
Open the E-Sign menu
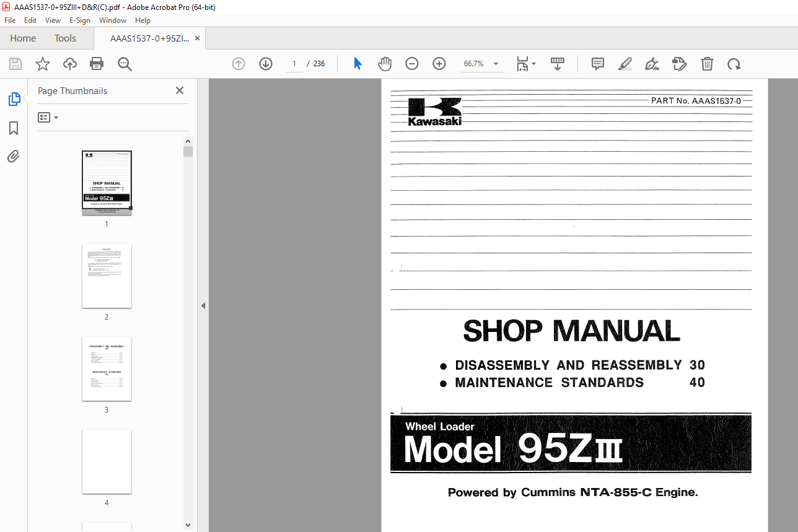(80, 20)
